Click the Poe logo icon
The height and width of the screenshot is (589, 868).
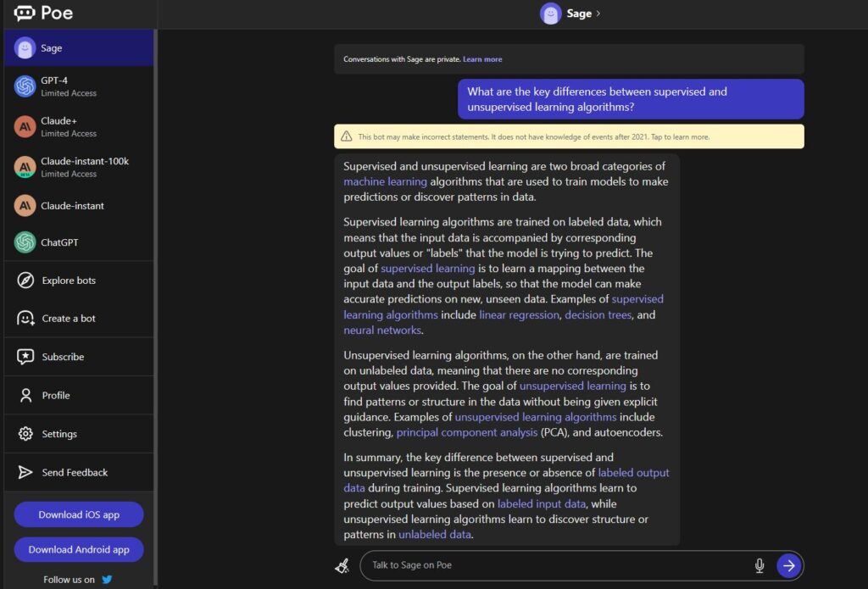coord(25,14)
